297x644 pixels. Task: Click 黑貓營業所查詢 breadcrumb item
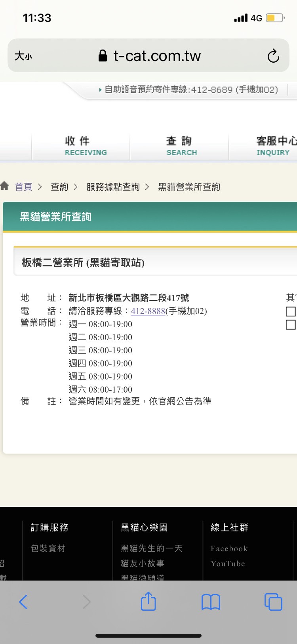click(x=189, y=187)
